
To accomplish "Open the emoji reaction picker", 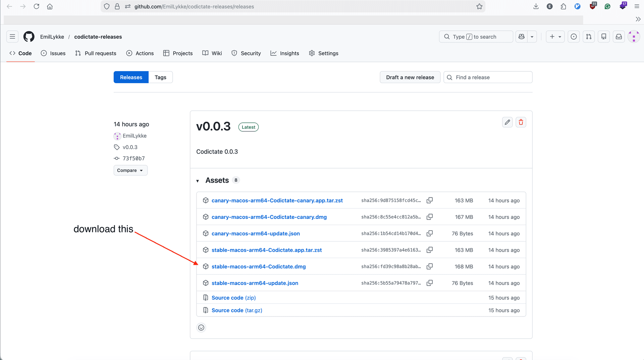I will click(201, 327).
